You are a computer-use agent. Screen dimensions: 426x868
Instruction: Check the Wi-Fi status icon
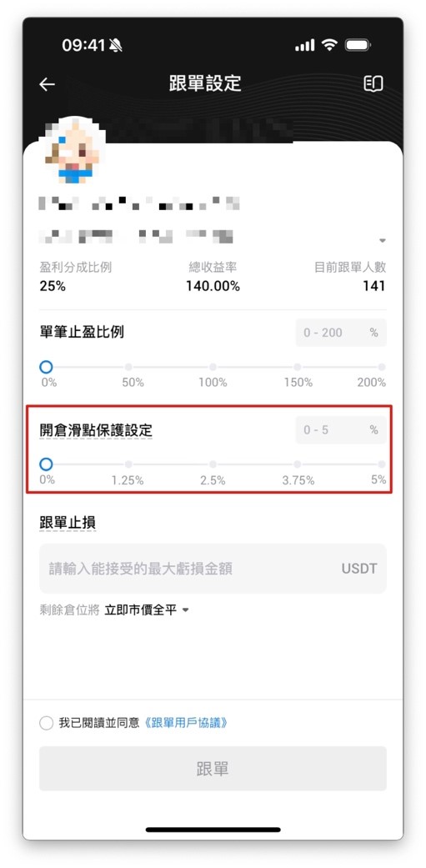point(330,45)
